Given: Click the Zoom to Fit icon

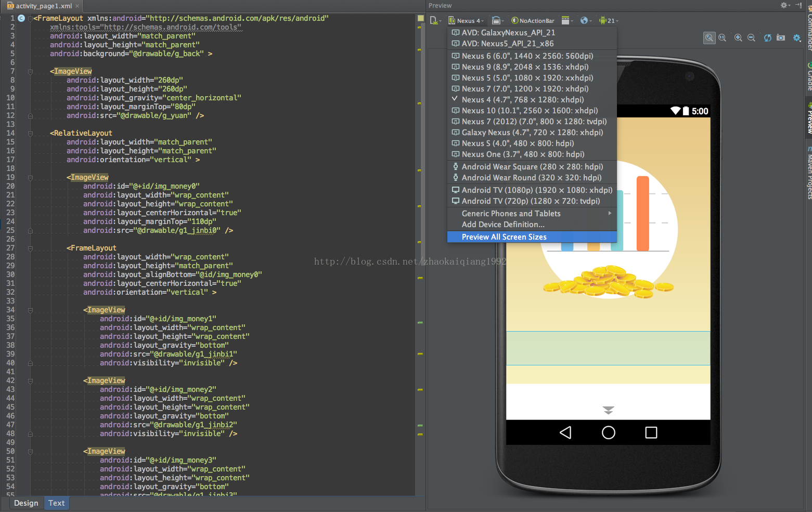Looking at the screenshot, I should click(710, 38).
